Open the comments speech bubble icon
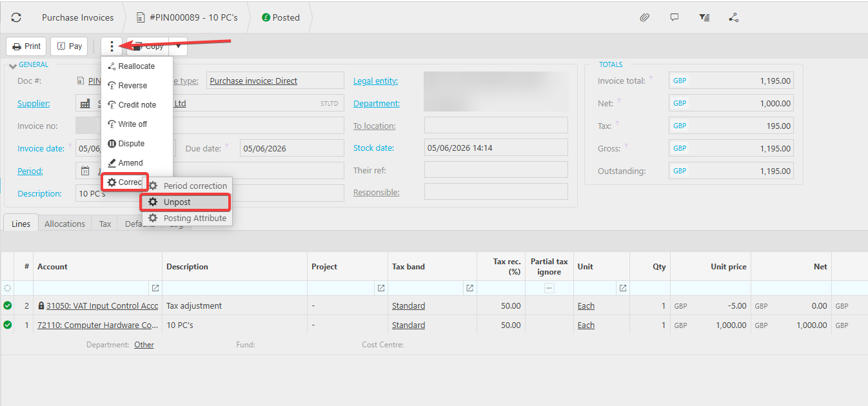The width and height of the screenshot is (868, 406). 675,17
